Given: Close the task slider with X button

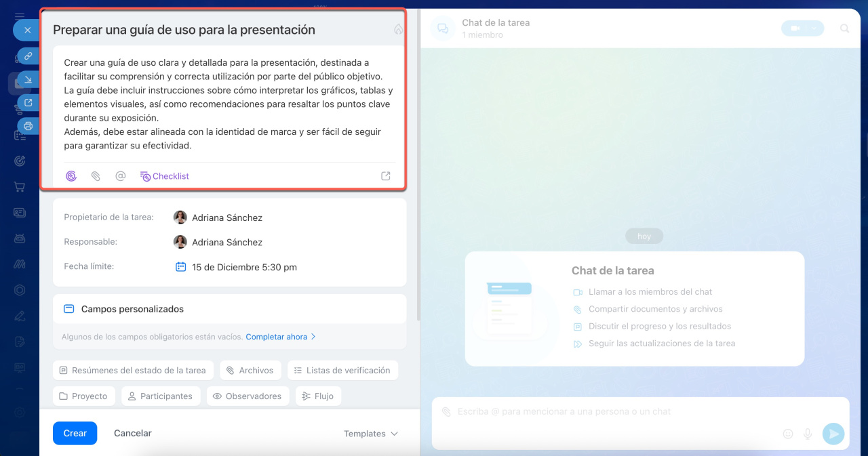Looking at the screenshot, I should pos(27,30).
